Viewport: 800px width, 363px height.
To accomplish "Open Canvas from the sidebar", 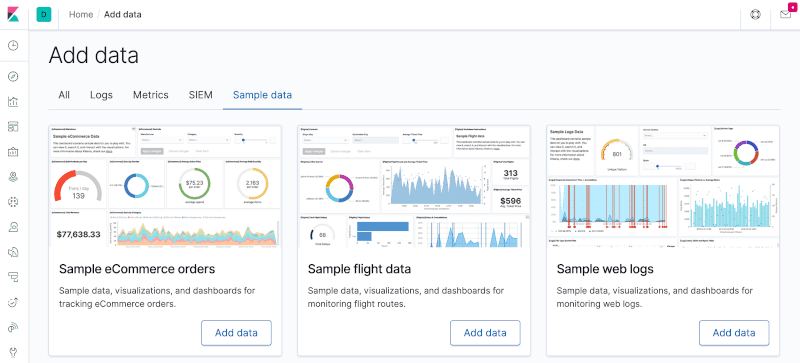I will 13,152.
